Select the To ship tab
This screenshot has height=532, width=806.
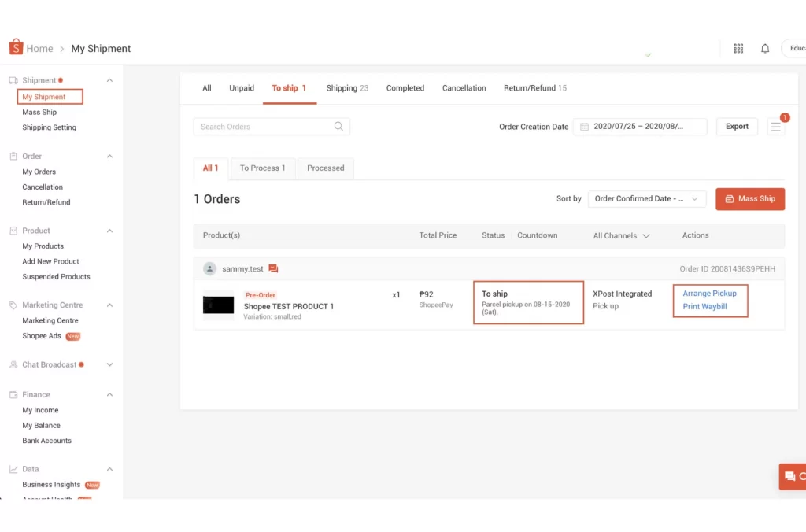(x=289, y=88)
